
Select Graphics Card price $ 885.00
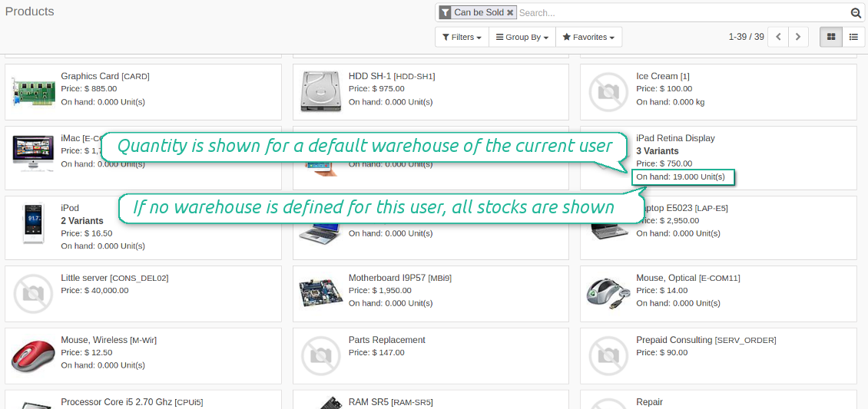(x=88, y=88)
